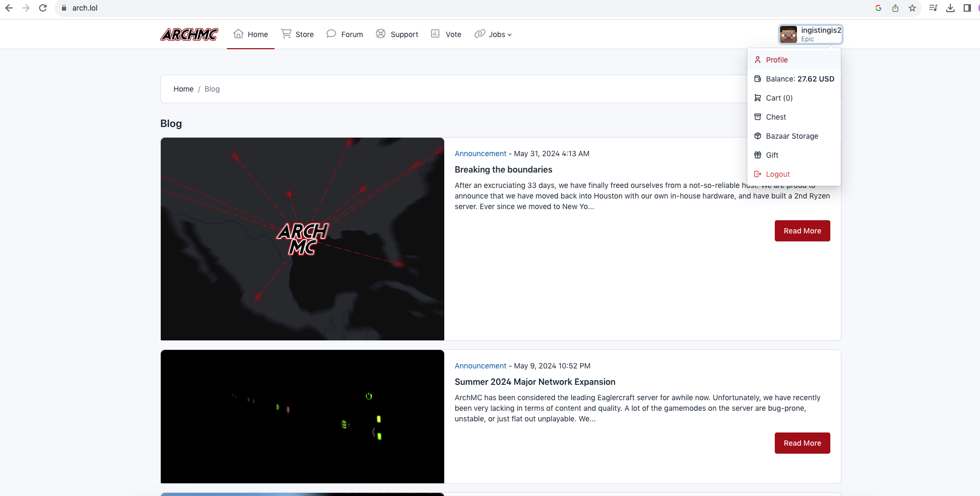Bookmark the page with the star icon

click(x=912, y=8)
